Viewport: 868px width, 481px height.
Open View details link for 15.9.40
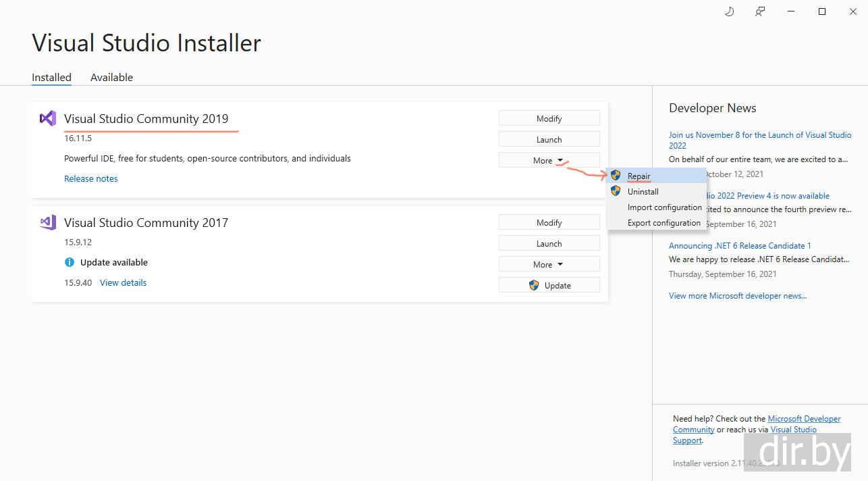pyautogui.click(x=123, y=282)
